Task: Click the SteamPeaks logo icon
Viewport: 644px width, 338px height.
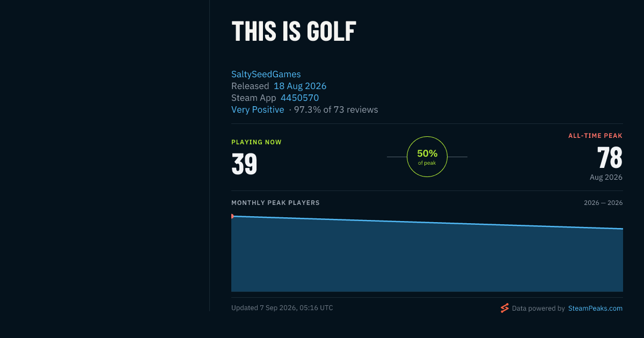Action: pyautogui.click(x=504, y=308)
